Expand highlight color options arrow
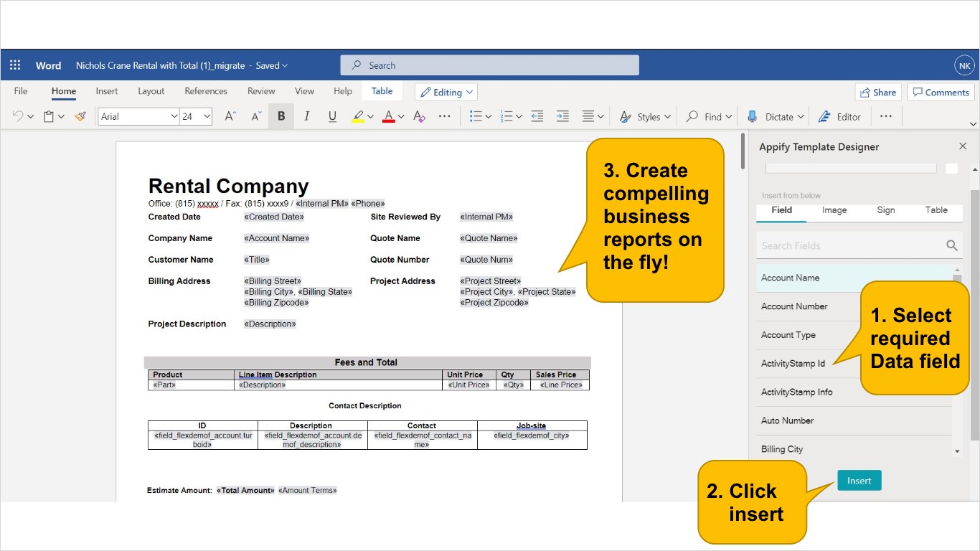The image size is (980, 551). pyautogui.click(x=370, y=117)
